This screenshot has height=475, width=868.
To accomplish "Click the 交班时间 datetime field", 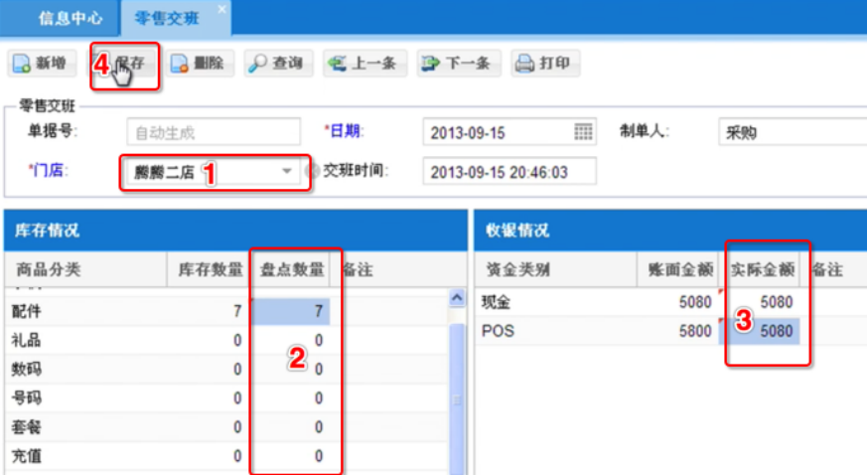I will 509,171.
